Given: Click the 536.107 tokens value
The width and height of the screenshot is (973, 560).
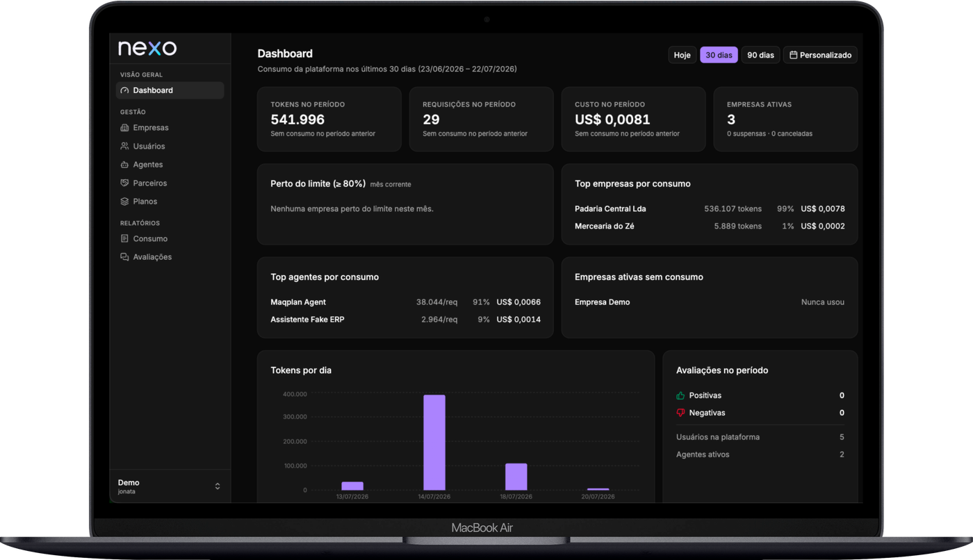Looking at the screenshot, I should (x=733, y=208).
